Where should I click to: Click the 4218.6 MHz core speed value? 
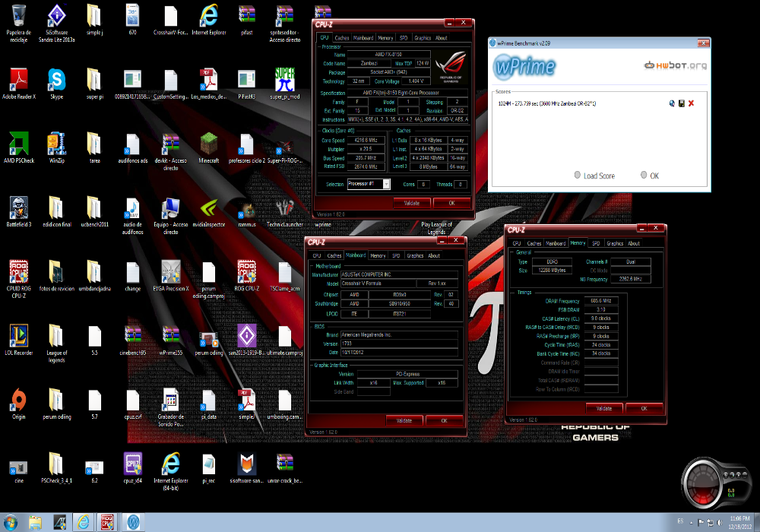tap(366, 140)
